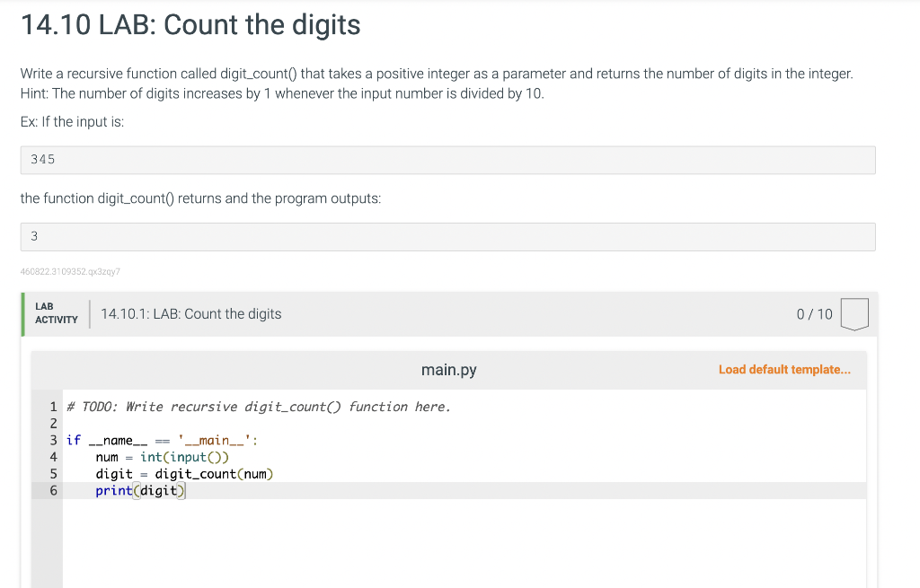Click the 0 / 10 score text

point(814,314)
